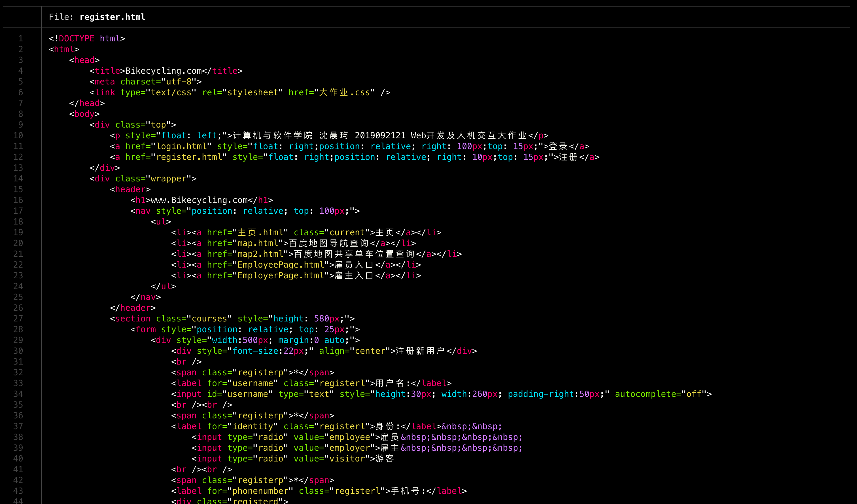Image resolution: width=857 pixels, height=504 pixels.
Task: Click the DOCTYPE keyword on line 1
Action: [x=77, y=39]
